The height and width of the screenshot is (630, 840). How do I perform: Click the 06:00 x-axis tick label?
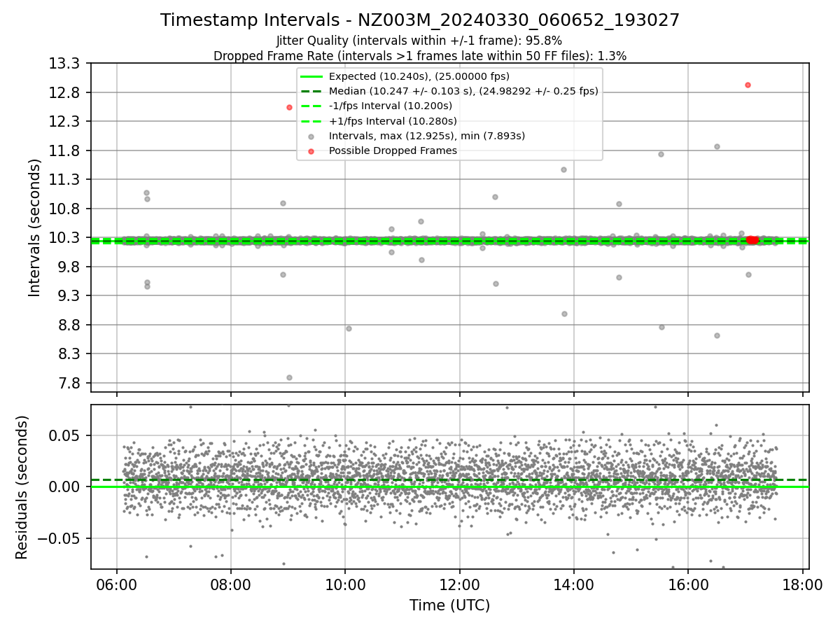click(116, 584)
